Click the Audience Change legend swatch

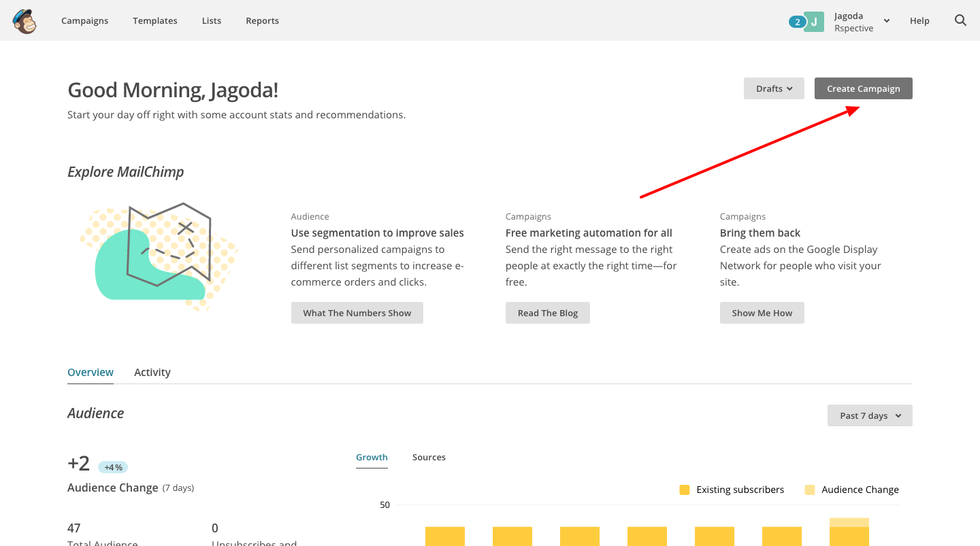tap(810, 490)
